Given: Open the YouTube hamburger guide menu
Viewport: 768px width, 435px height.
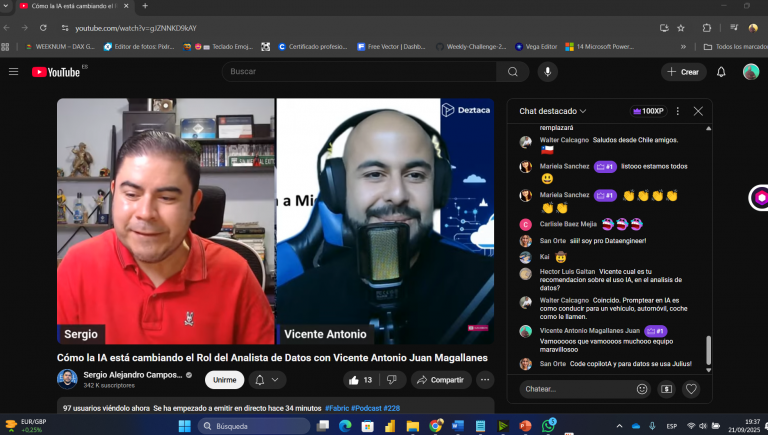Looking at the screenshot, I should (x=14, y=72).
